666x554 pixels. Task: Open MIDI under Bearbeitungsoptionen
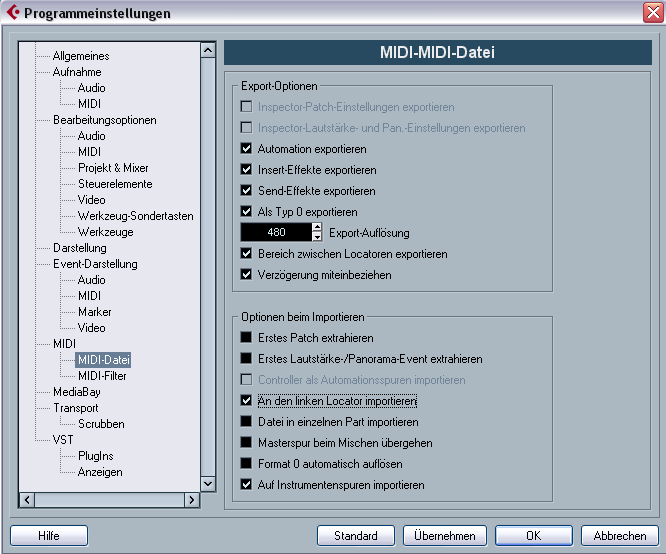tap(89, 152)
